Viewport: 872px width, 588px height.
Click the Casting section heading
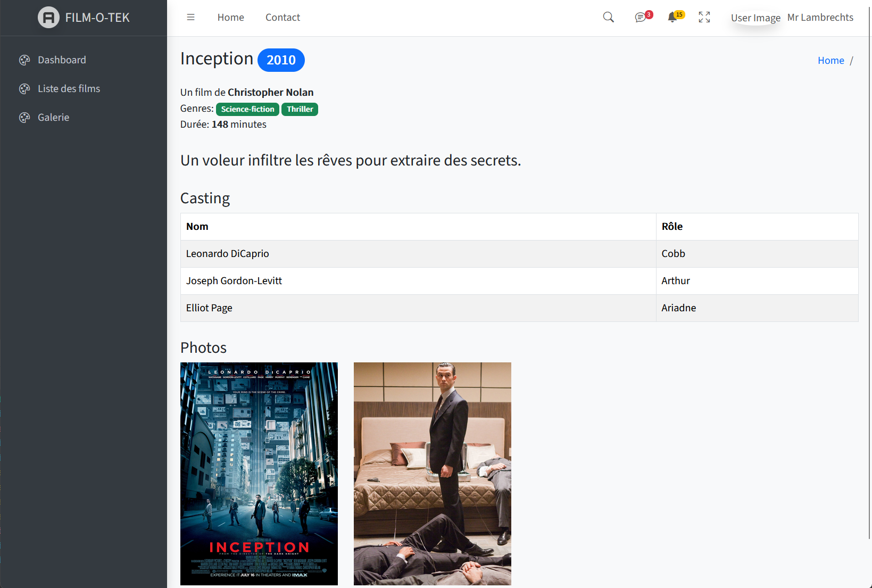[x=205, y=198]
